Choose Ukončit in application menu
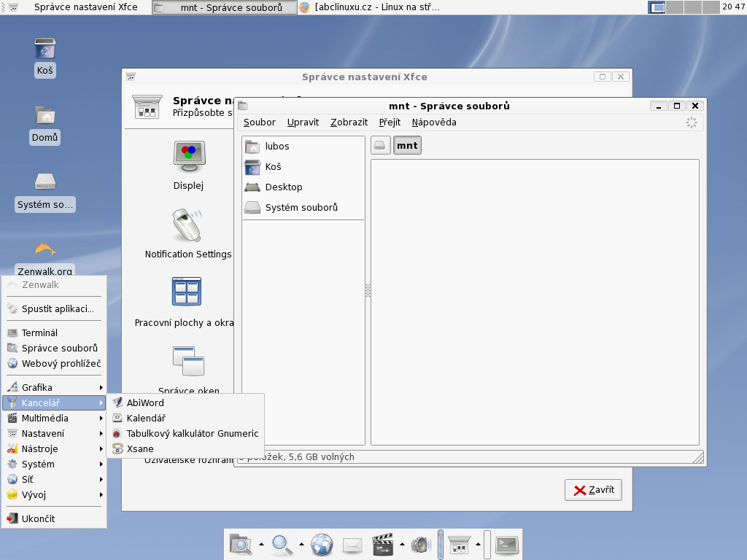This screenshot has width=747, height=560. 54,518
